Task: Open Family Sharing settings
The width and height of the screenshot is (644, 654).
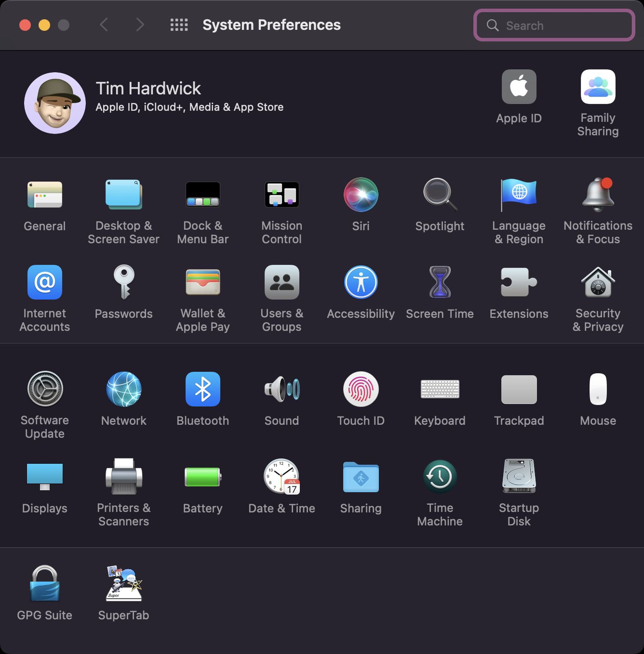Action: (598, 86)
